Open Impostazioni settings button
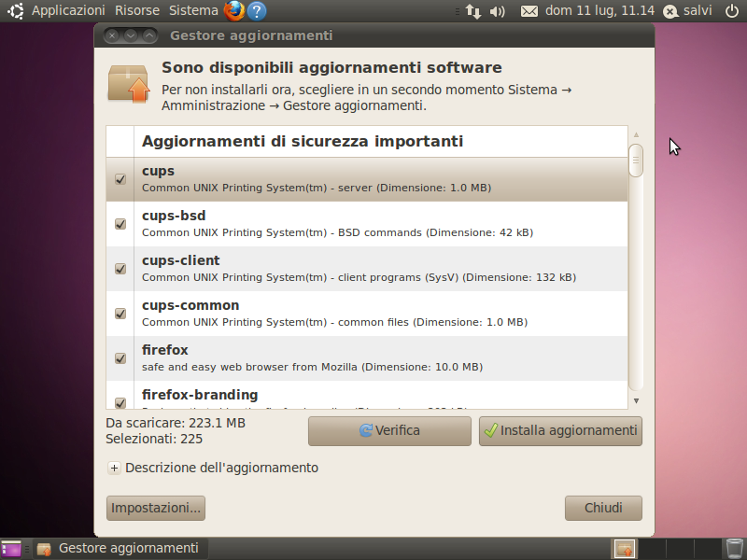 [x=156, y=508]
